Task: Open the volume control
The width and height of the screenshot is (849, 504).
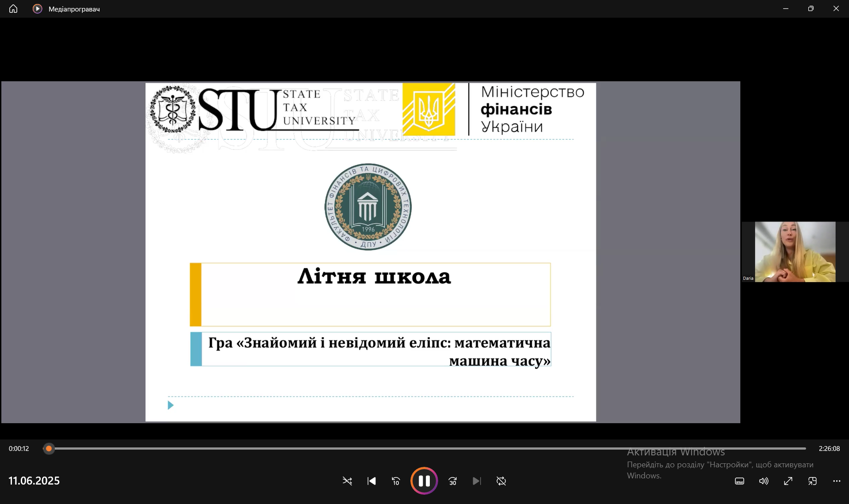Action: coord(764,481)
